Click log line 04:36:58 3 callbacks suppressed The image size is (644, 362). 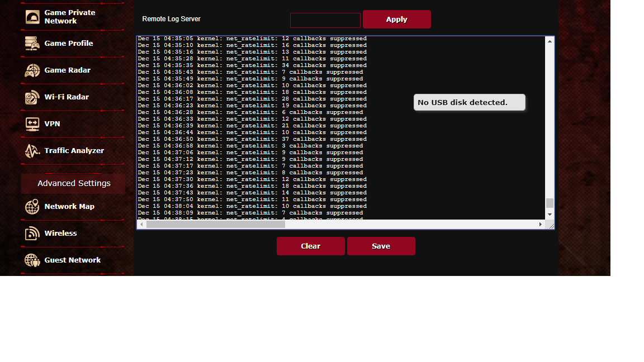tap(250, 146)
